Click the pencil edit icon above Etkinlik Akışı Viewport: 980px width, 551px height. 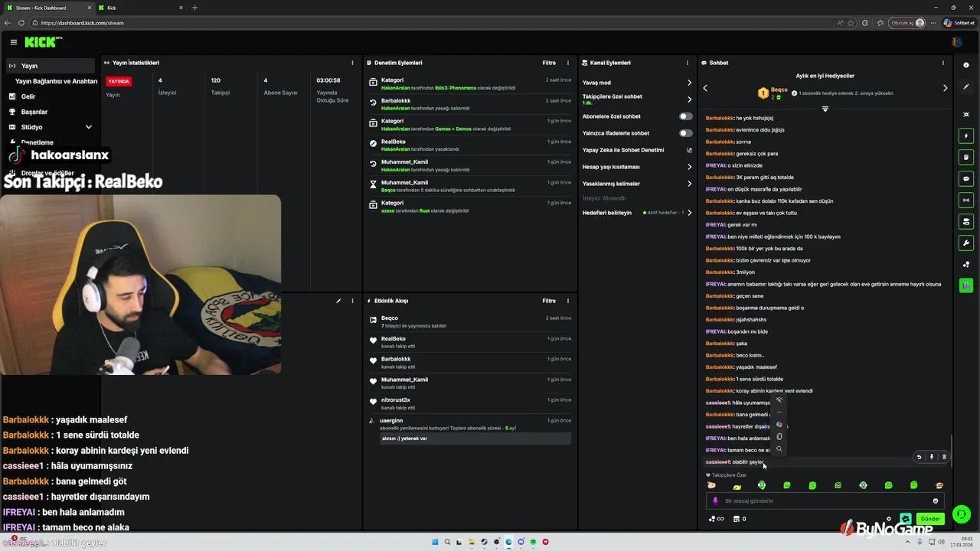[x=338, y=301]
